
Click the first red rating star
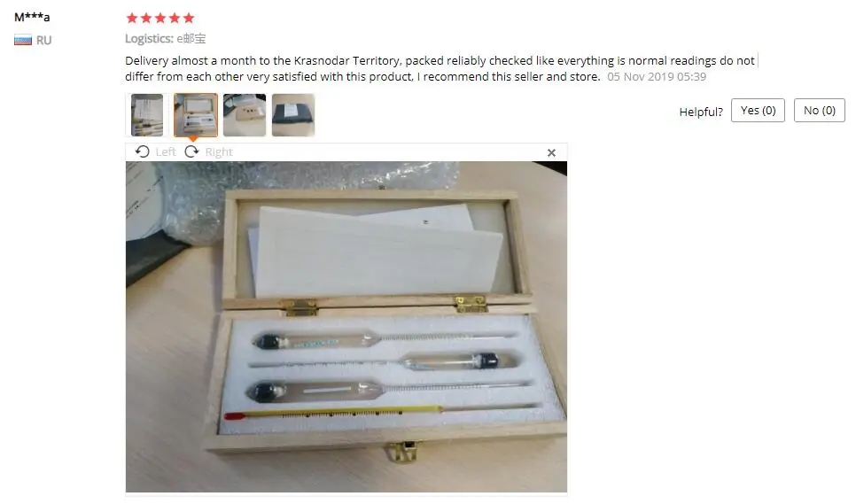click(x=131, y=18)
